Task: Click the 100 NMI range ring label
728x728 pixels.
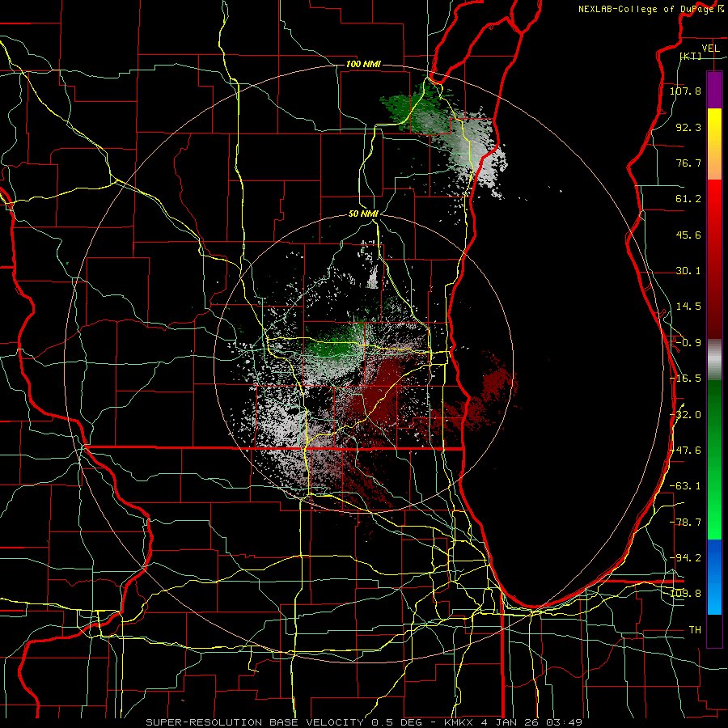Action: pos(363,64)
